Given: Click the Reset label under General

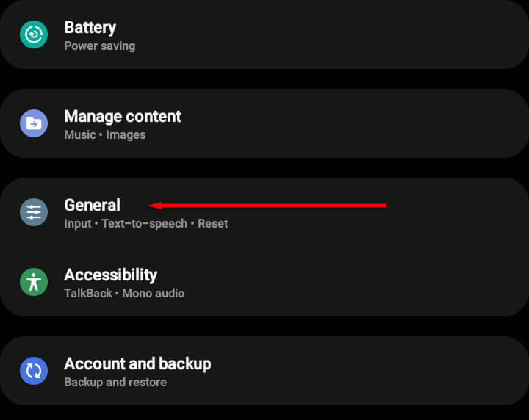Looking at the screenshot, I should tap(213, 224).
